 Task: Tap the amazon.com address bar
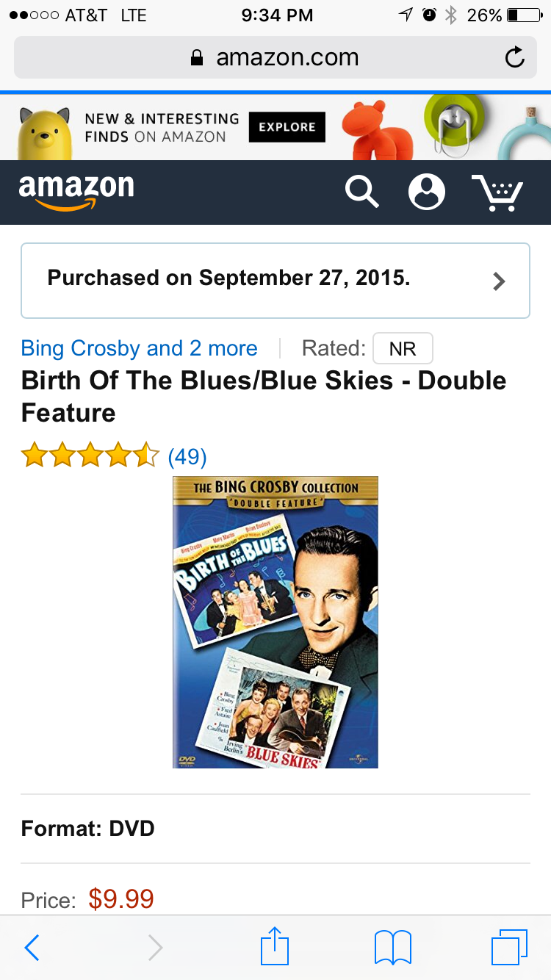click(x=275, y=57)
